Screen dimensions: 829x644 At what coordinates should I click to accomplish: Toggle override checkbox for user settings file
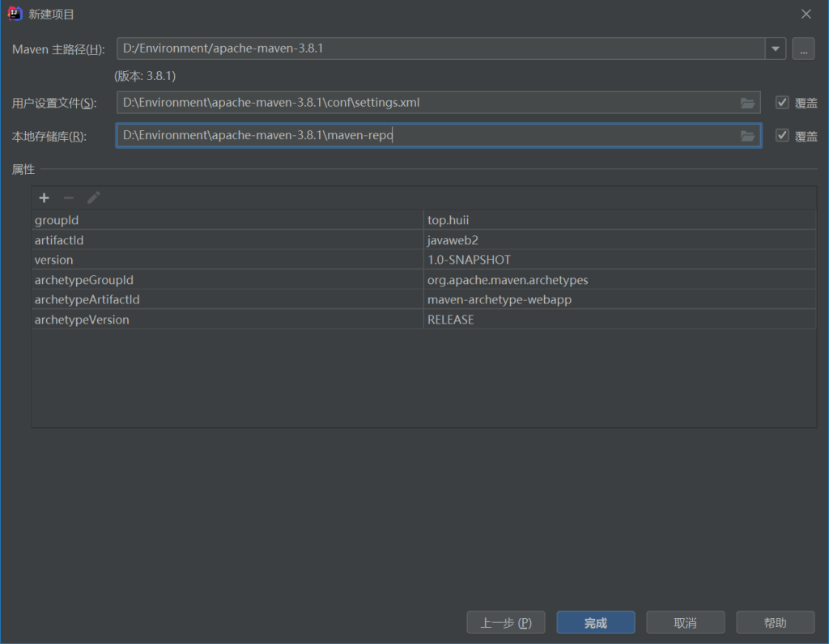point(782,103)
